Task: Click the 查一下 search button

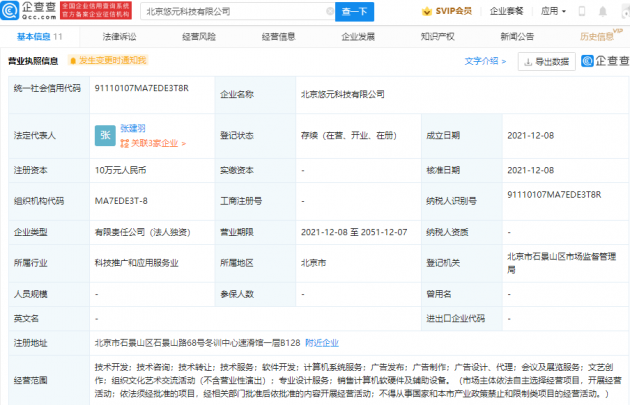Action: (x=354, y=12)
